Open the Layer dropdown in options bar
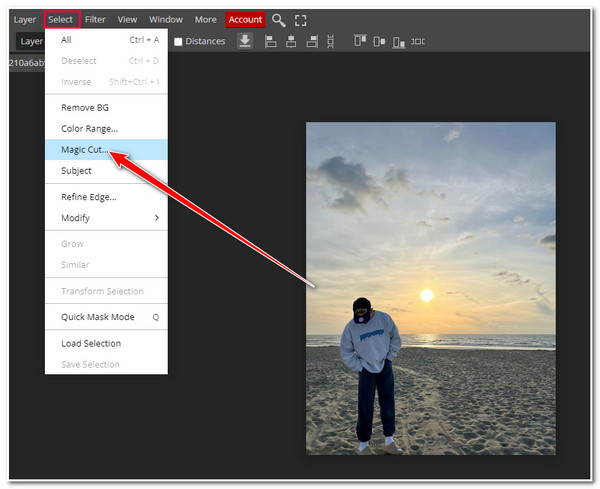The image size is (600, 489). pos(31,41)
